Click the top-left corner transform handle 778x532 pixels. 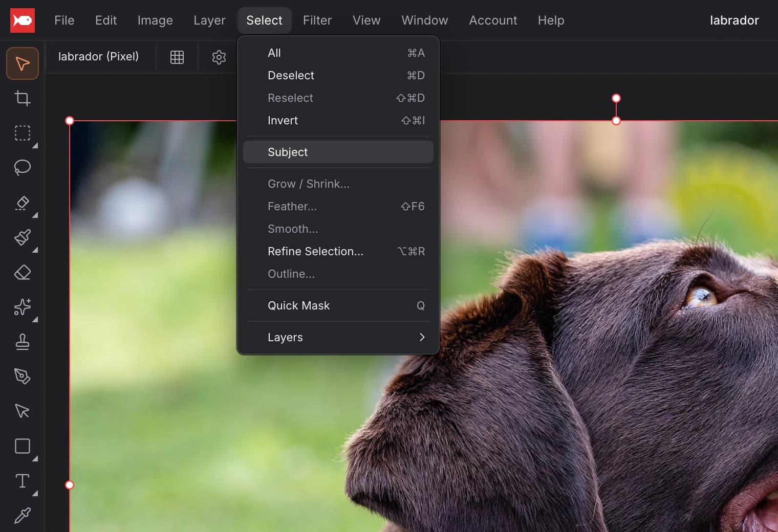(x=70, y=121)
